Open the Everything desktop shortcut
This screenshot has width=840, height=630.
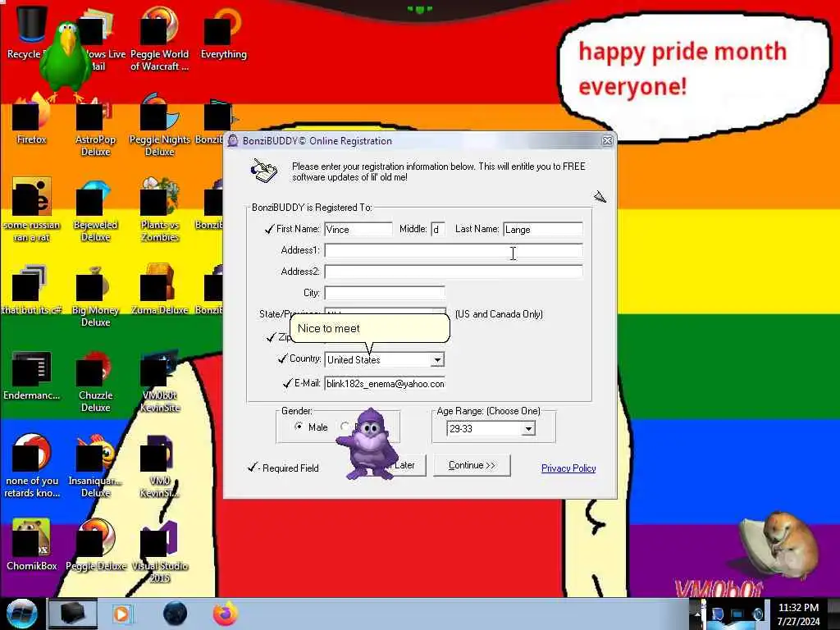point(223,33)
